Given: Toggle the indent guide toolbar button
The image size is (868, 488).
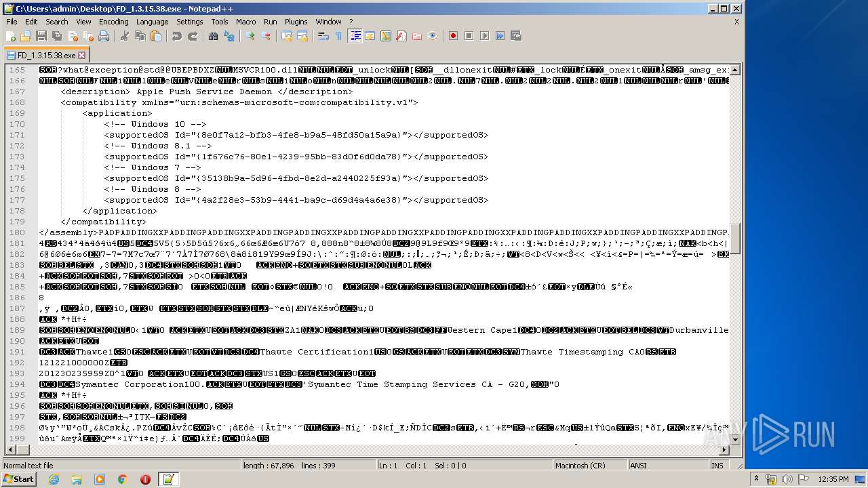Looking at the screenshot, I should [x=355, y=36].
